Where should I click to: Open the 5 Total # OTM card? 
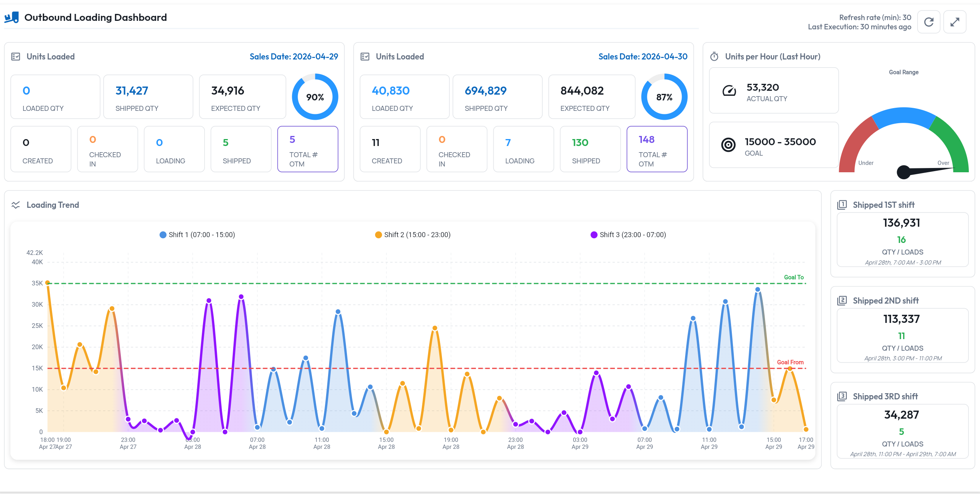308,149
